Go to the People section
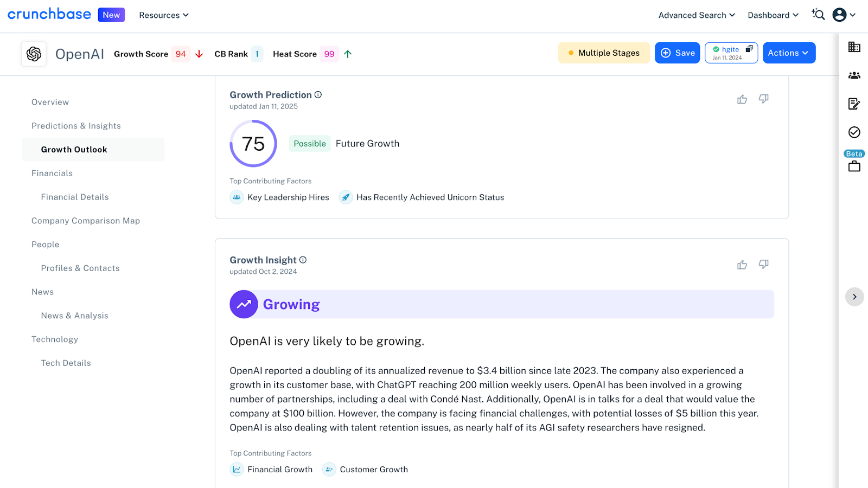Image resolution: width=868 pixels, height=488 pixels. tap(46, 245)
